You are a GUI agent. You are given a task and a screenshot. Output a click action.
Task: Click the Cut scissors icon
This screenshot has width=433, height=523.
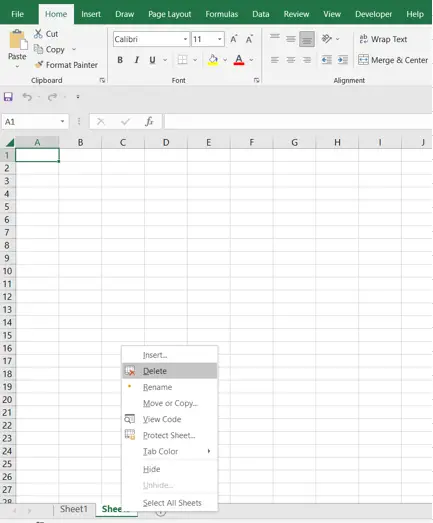[x=38, y=34]
